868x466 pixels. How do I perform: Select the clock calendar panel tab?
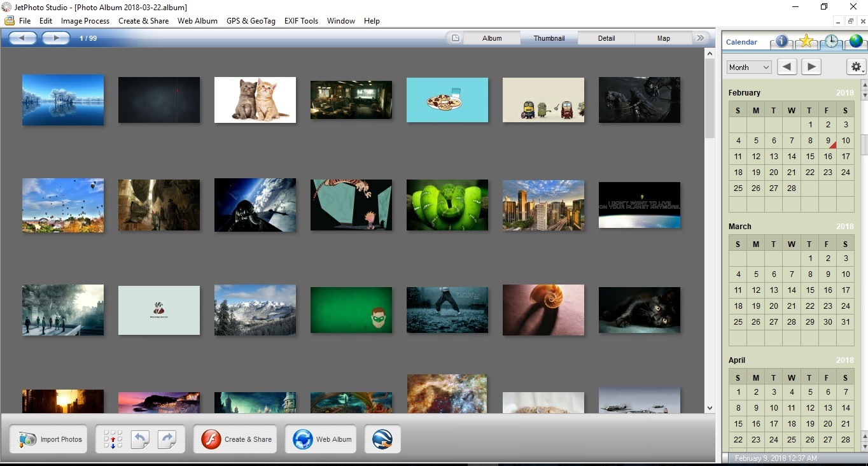click(831, 41)
